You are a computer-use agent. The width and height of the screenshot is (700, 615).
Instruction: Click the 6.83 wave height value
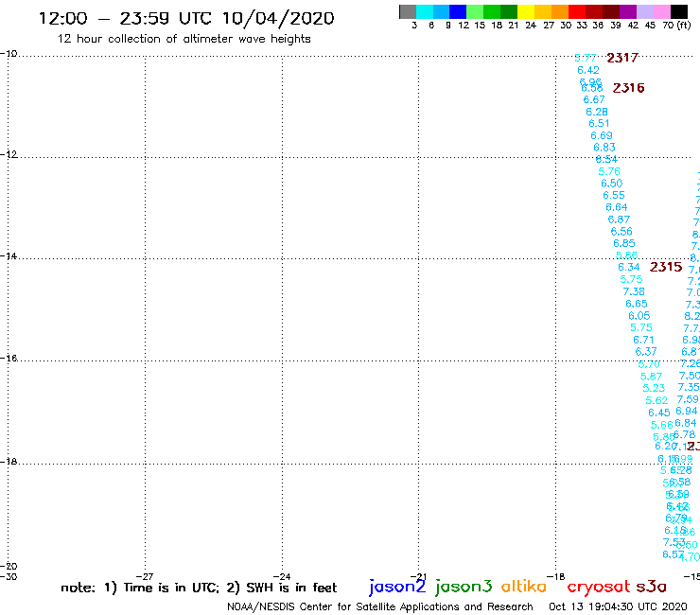tap(604, 148)
